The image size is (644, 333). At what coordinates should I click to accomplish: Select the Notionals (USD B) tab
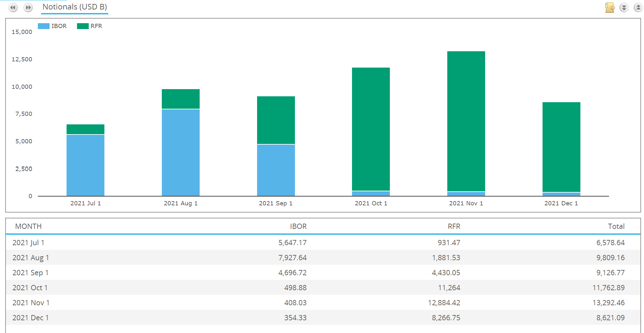pyautogui.click(x=75, y=7)
